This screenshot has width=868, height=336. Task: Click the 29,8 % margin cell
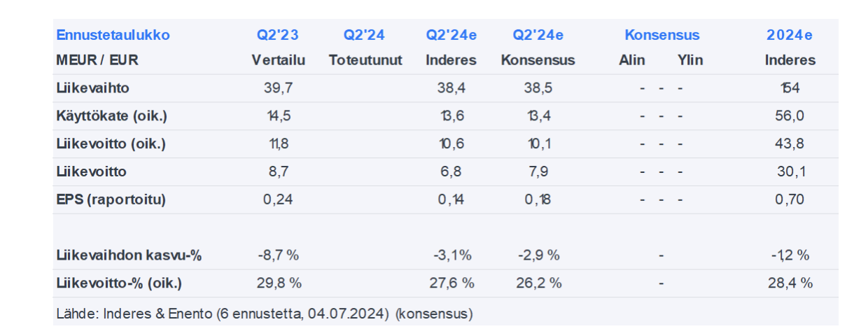278,283
